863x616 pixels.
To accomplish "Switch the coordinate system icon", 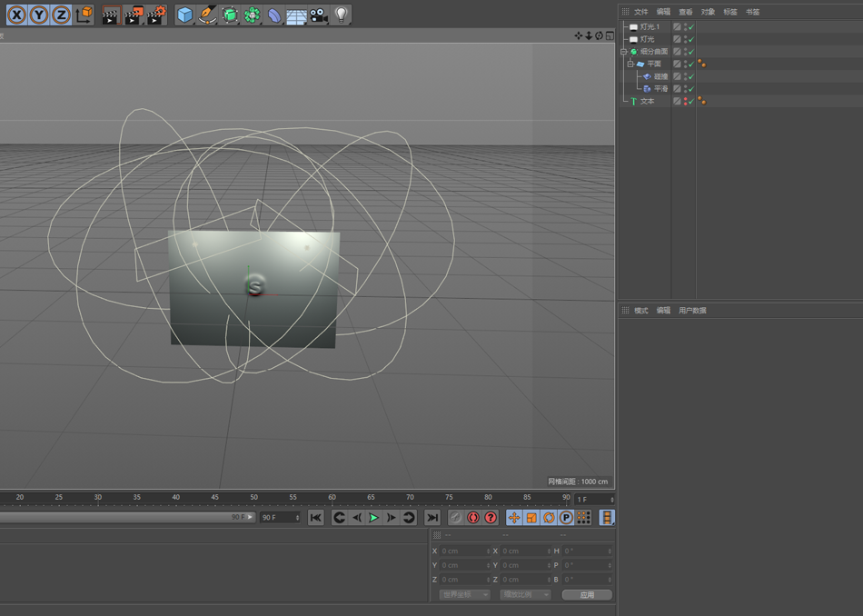I will pyautogui.click(x=84, y=15).
